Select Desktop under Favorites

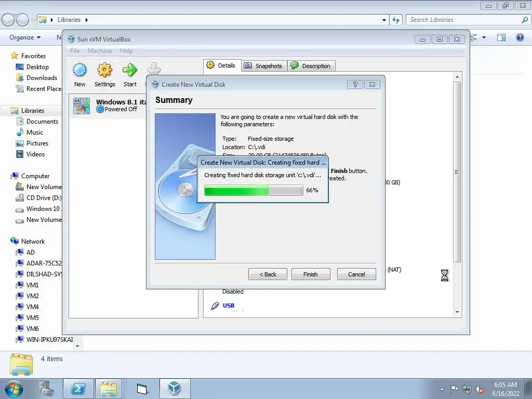[x=37, y=67]
